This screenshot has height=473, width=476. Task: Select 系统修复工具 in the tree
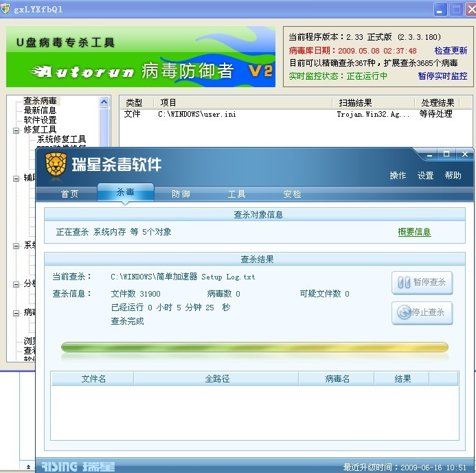[62, 139]
